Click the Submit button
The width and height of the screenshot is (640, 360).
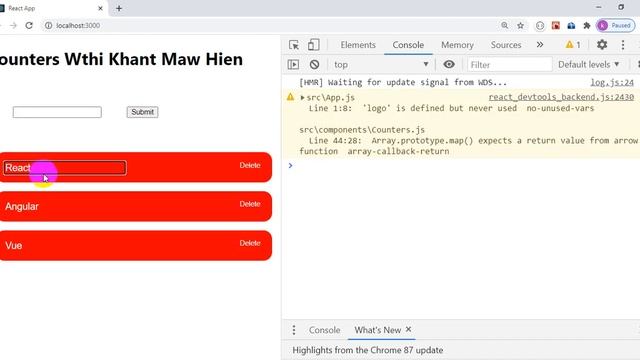(142, 112)
